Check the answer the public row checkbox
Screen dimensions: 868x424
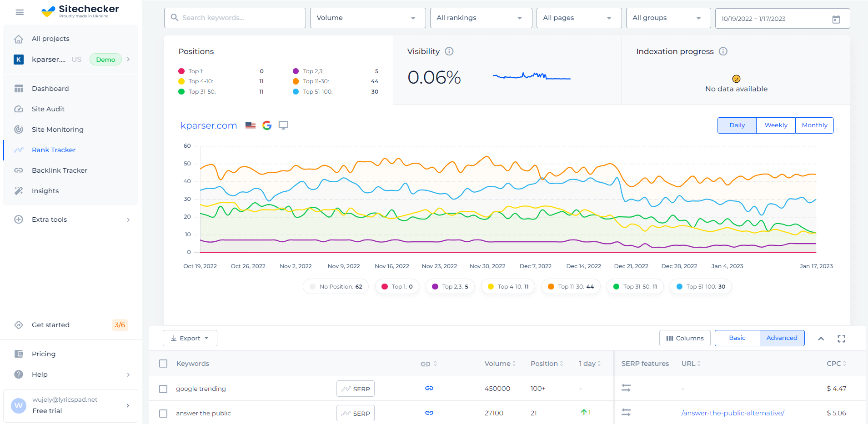(163, 414)
